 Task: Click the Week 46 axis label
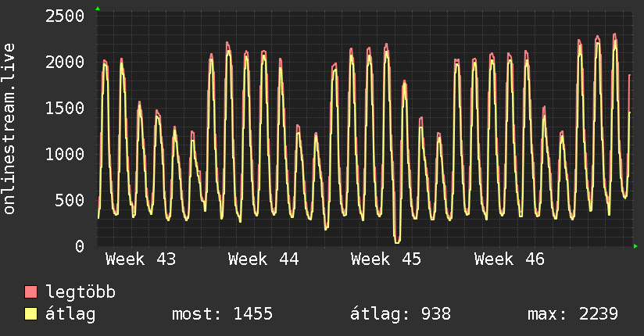coord(510,259)
